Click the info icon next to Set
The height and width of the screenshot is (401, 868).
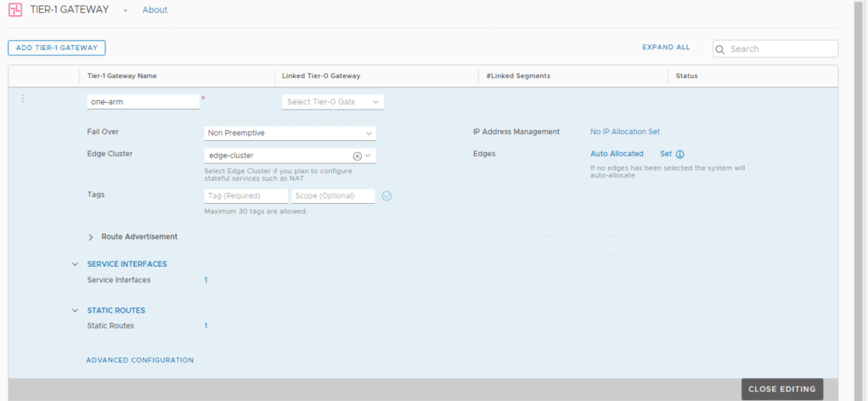click(x=680, y=155)
